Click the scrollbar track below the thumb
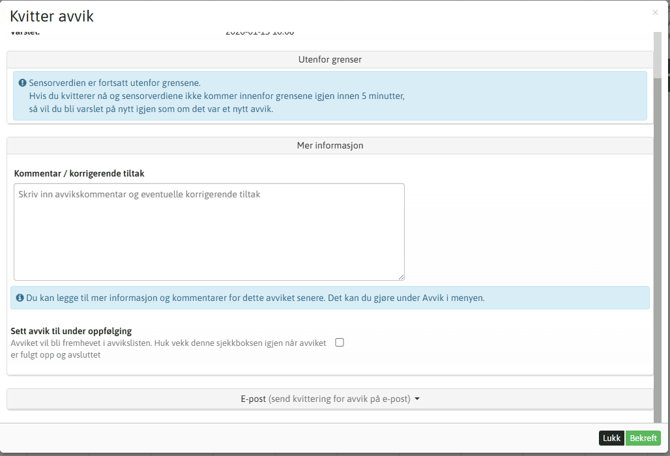The height and width of the screenshot is (456, 670). pos(657,250)
